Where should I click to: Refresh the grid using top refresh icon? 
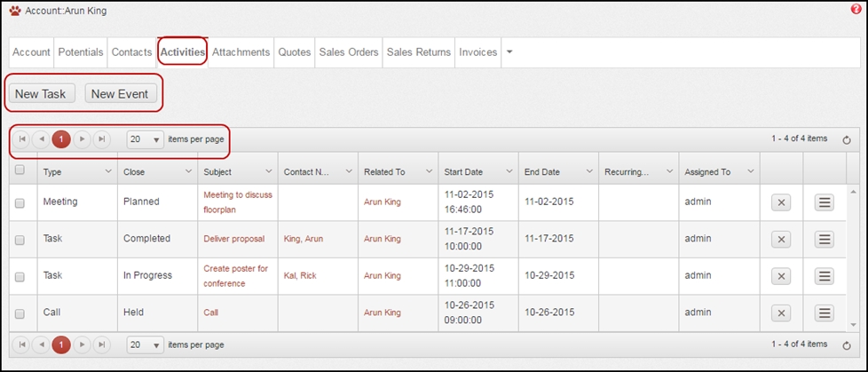[x=847, y=140]
